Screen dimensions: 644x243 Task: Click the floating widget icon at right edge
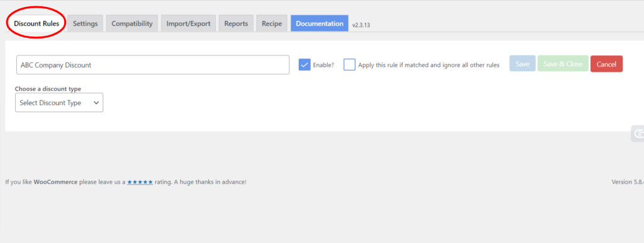[x=638, y=134]
